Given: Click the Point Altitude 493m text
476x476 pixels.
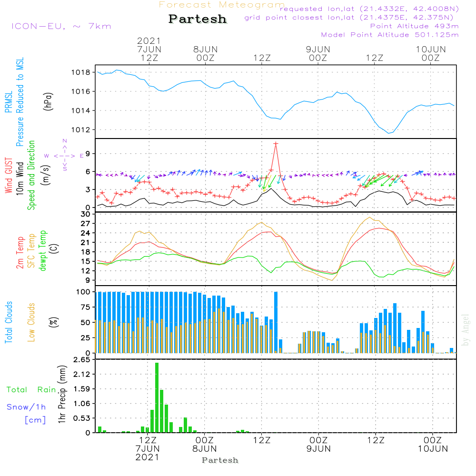Looking at the screenshot, I should 415,26.
